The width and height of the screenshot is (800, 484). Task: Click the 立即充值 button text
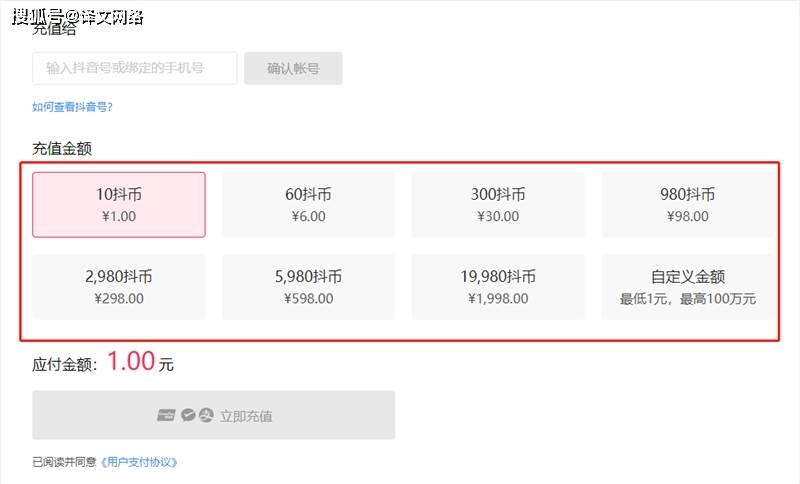pyautogui.click(x=246, y=416)
